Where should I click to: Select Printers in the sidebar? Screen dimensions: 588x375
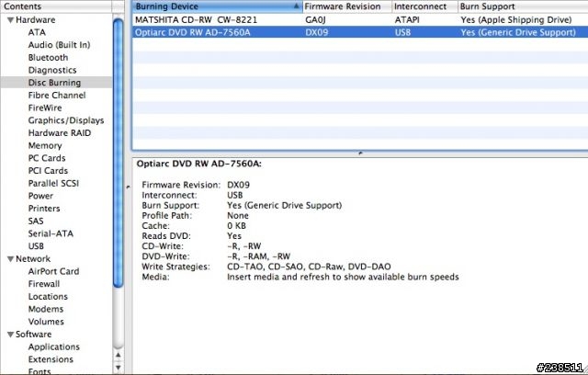point(44,208)
